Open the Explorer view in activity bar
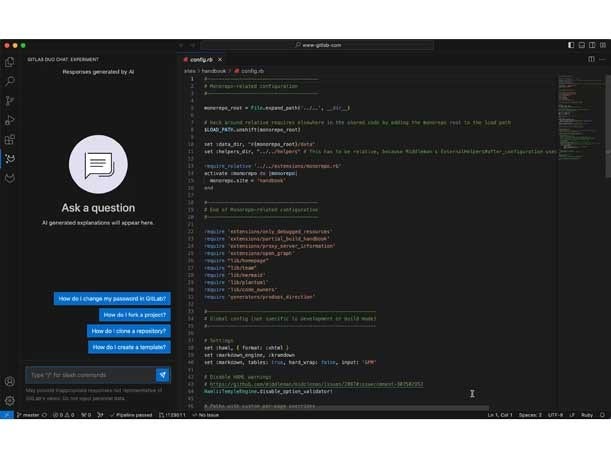This screenshot has height=458, width=611. (x=10, y=62)
